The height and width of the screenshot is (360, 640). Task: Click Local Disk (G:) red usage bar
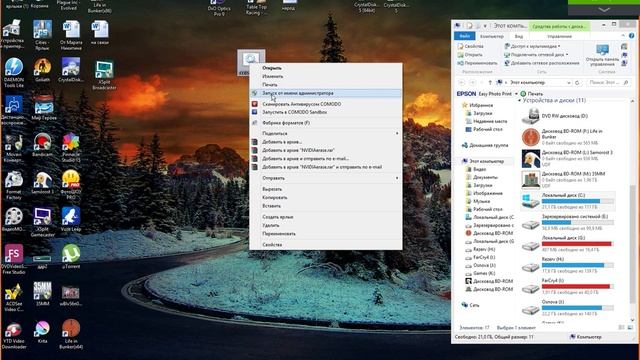pos(577,244)
